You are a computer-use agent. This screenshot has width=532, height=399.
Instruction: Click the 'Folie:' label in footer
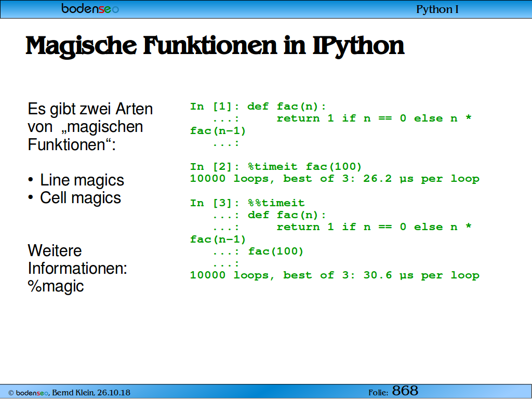(378, 393)
